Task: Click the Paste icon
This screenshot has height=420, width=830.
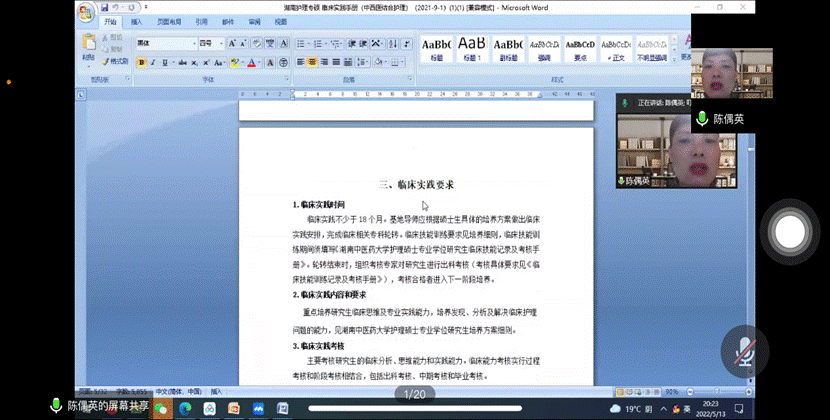Action: pyautogui.click(x=90, y=46)
